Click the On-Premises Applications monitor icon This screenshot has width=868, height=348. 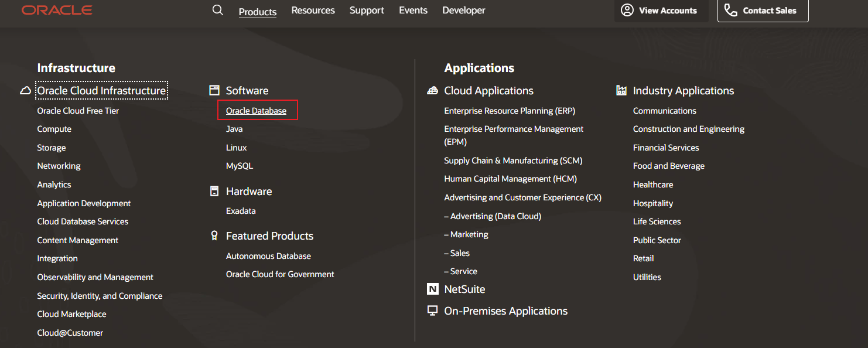433,311
